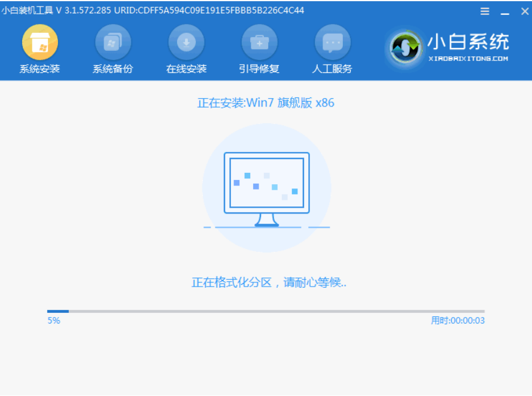Click the 系统安装 yellow box icon
Viewport: 532px width, 396px height.
[39, 43]
